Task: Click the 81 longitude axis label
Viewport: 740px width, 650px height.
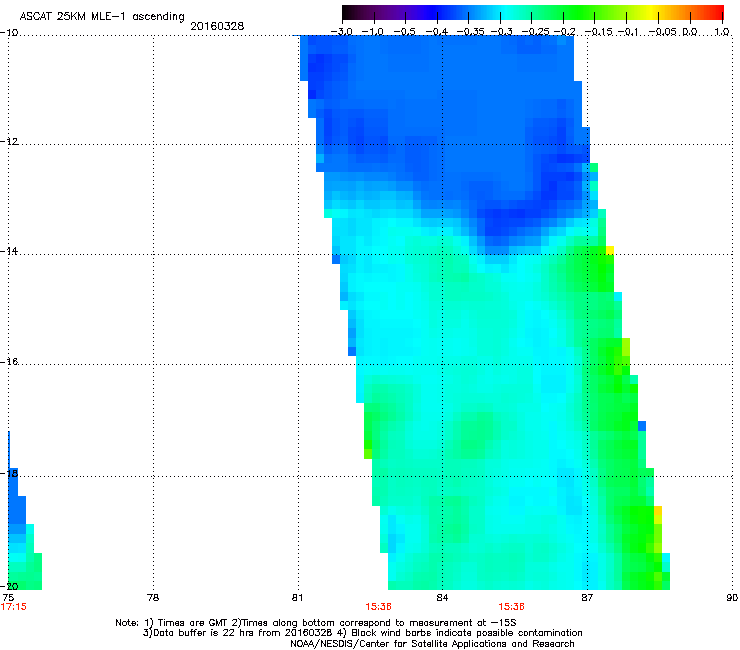Action: pyautogui.click(x=297, y=598)
